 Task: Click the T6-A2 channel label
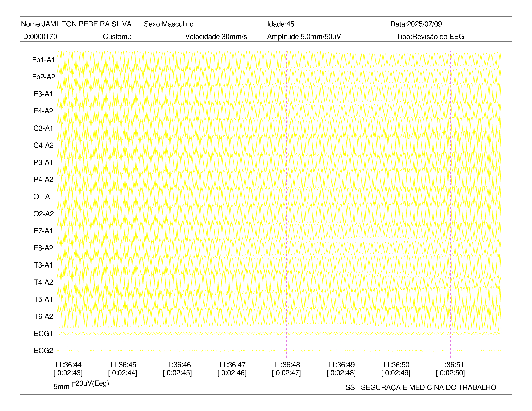(x=44, y=316)
